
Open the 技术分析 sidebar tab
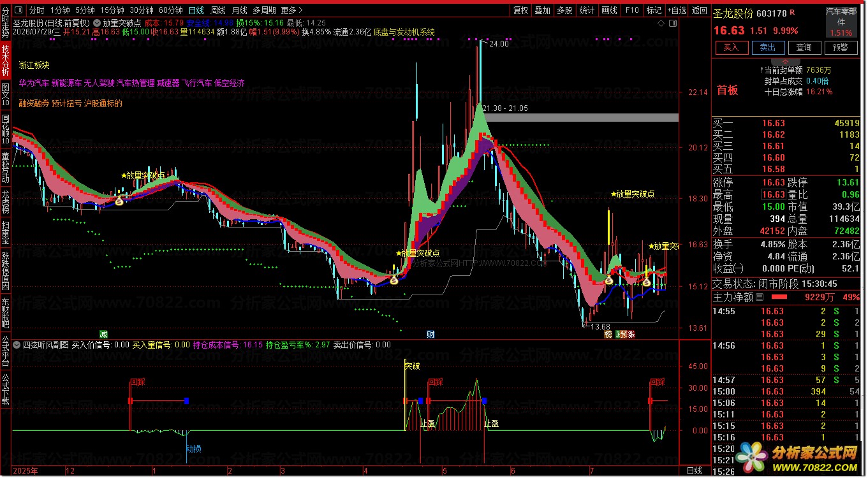[5, 61]
